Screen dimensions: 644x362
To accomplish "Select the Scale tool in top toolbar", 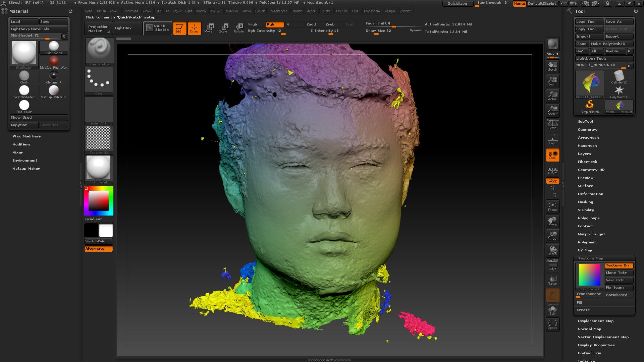I will [x=223, y=28].
